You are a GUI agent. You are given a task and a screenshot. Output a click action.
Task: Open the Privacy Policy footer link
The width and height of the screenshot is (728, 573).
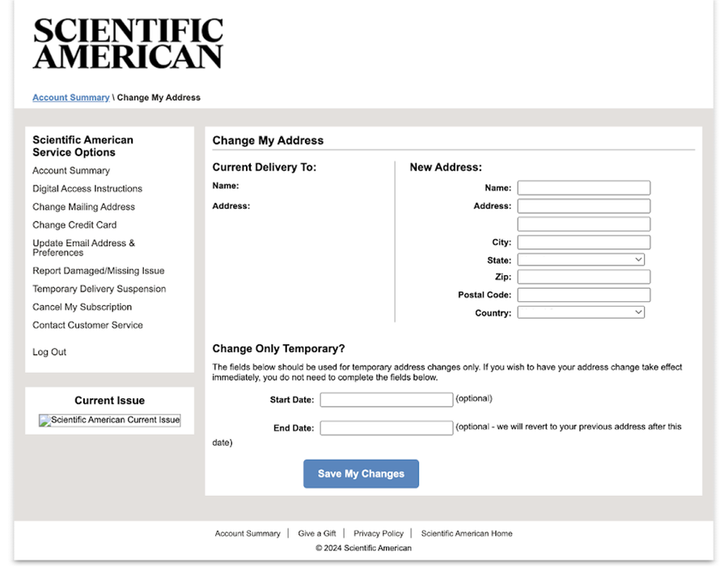click(x=379, y=533)
